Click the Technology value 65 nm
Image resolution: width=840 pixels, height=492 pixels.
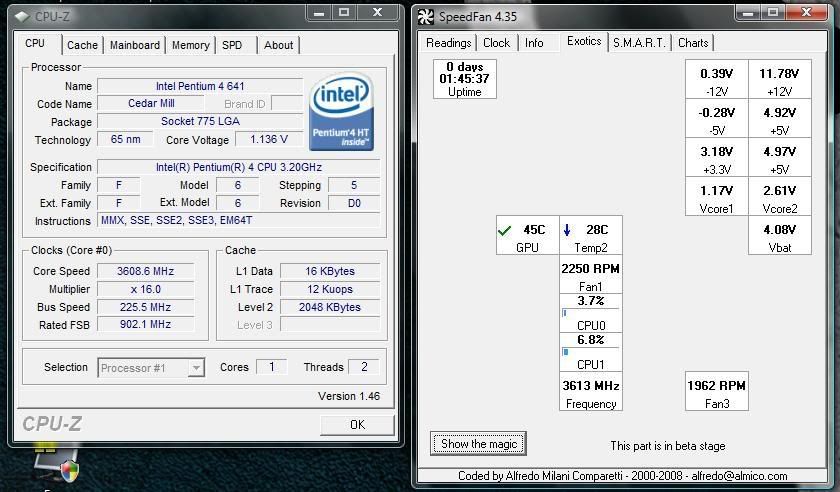tap(125, 139)
